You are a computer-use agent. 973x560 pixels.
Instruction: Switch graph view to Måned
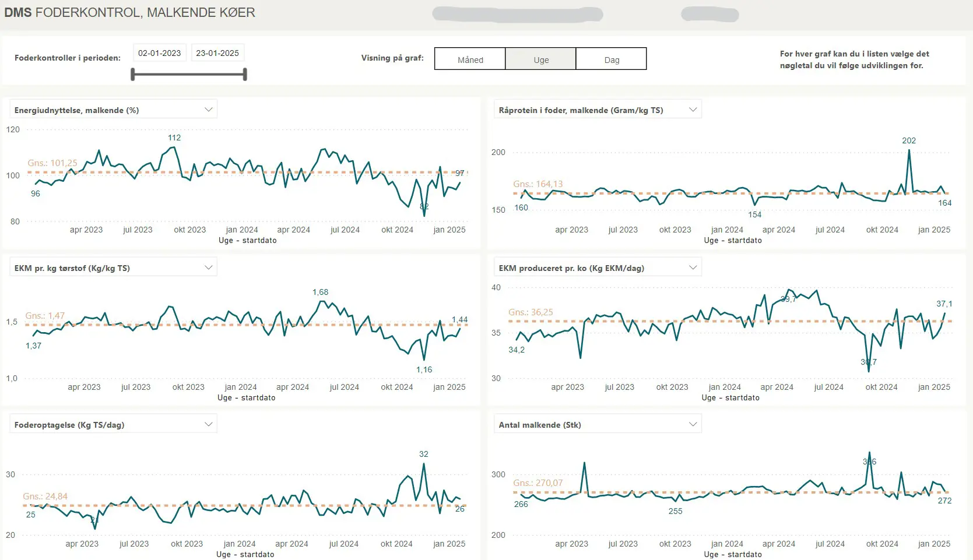click(470, 59)
